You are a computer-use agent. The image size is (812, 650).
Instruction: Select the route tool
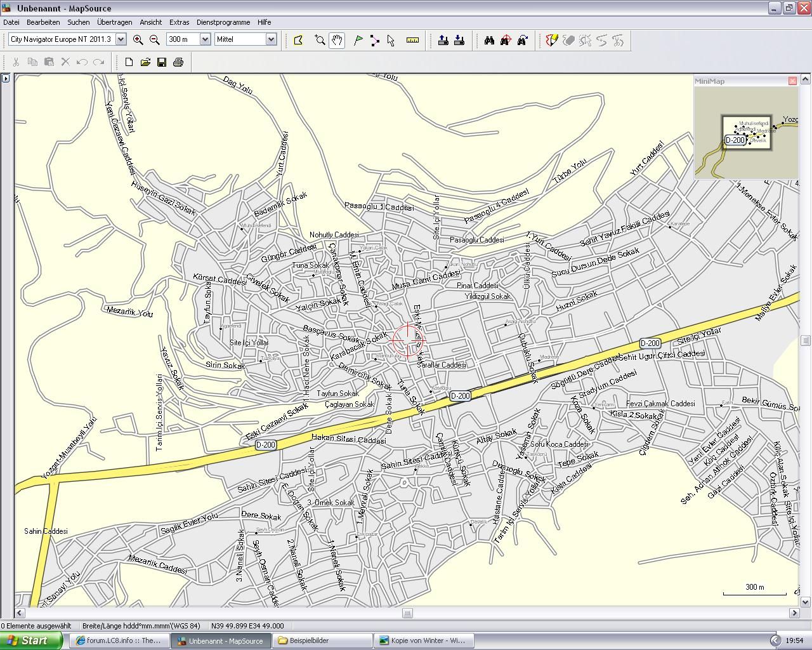click(x=374, y=41)
